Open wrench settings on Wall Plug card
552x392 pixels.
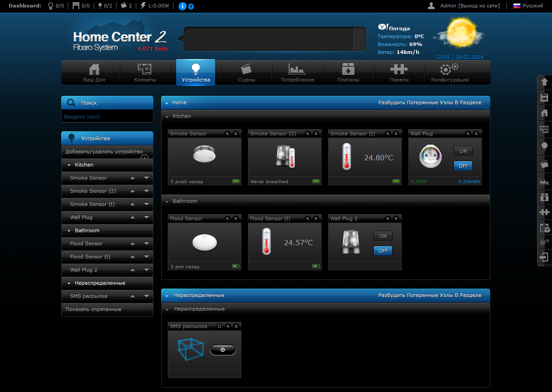pyautogui.click(x=468, y=134)
